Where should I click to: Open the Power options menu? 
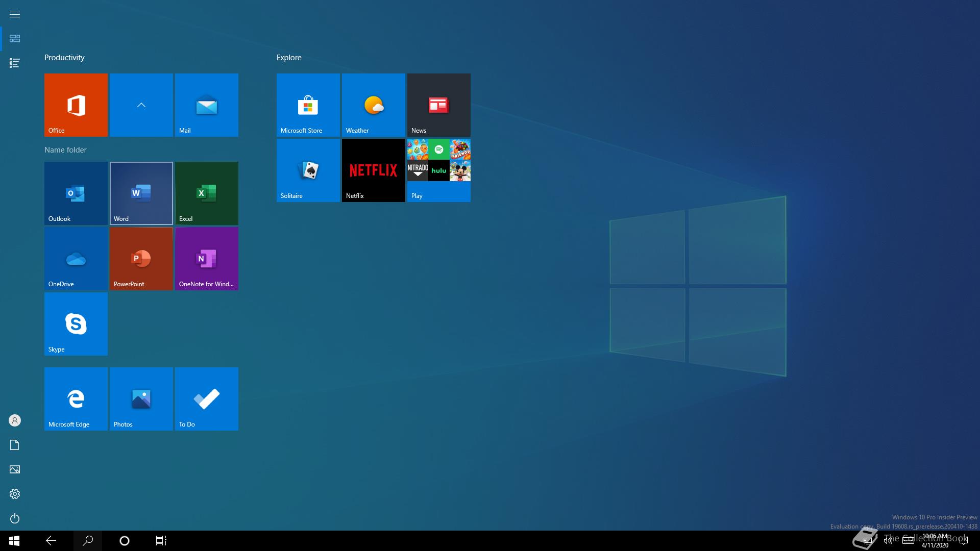[15, 518]
